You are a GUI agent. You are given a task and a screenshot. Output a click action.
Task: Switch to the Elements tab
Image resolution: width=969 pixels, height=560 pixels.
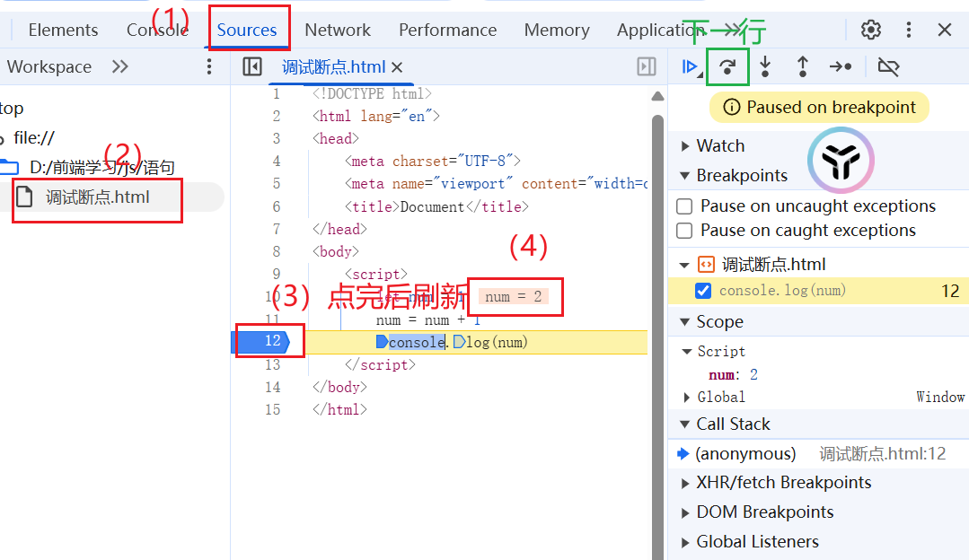(x=63, y=30)
